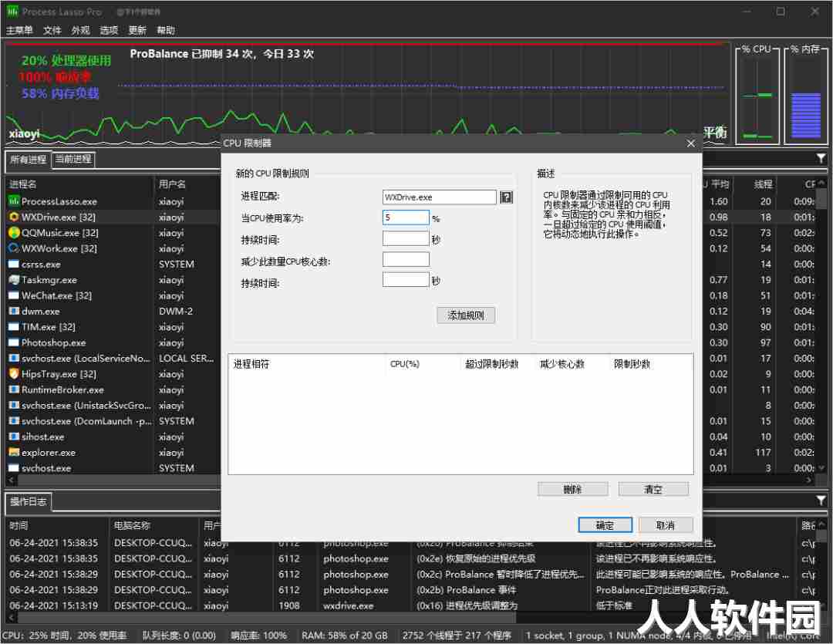Image resolution: width=833 pixels, height=644 pixels.
Task: Cancel the dialog with 取消
Action: pyautogui.click(x=666, y=525)
